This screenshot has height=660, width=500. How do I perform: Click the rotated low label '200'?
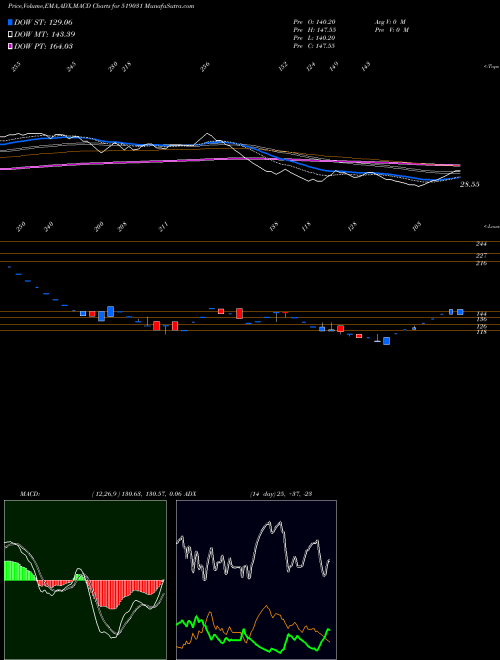99,227
